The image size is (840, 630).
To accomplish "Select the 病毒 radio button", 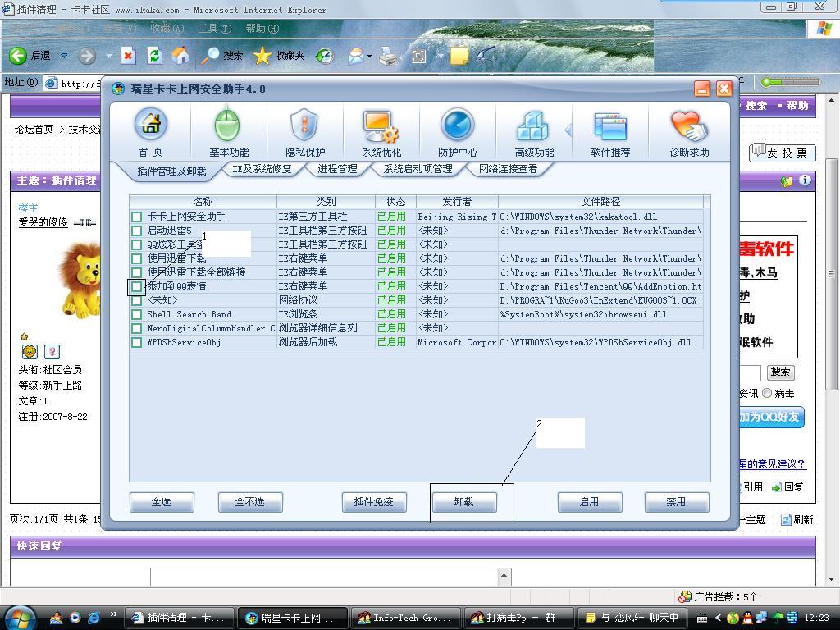I will coord(767,393).
